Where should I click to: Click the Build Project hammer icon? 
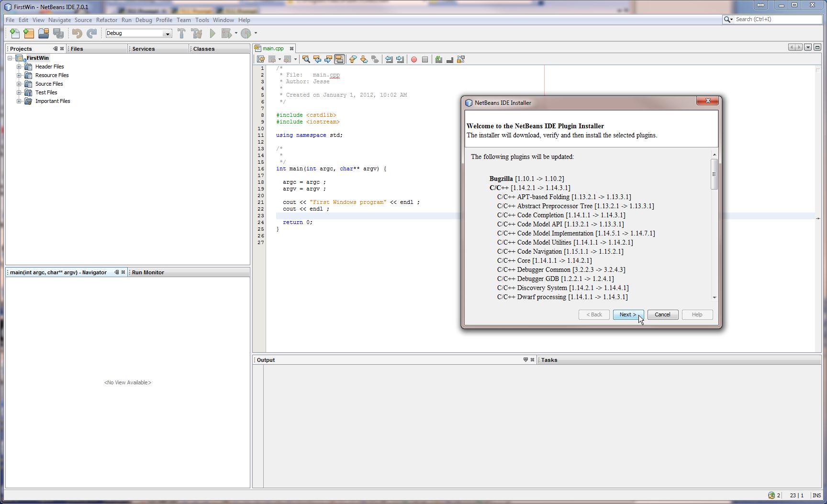pos(181,33)
